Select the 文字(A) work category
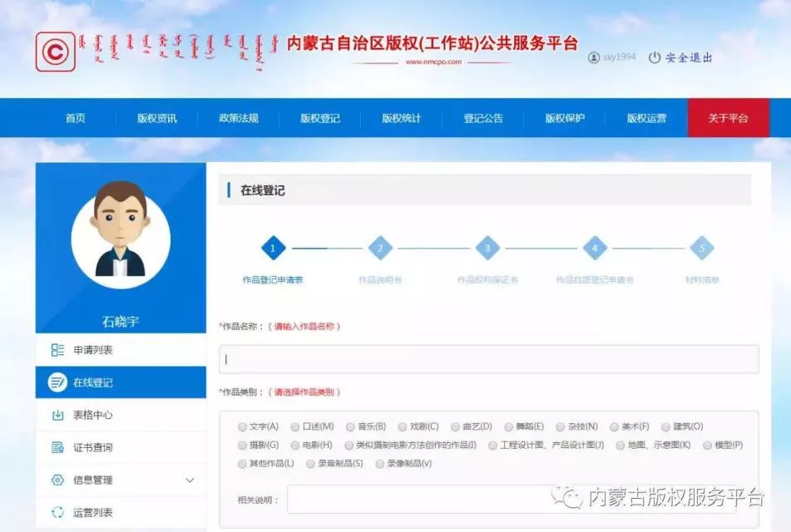791x532 pixels. tap(242, 427)
